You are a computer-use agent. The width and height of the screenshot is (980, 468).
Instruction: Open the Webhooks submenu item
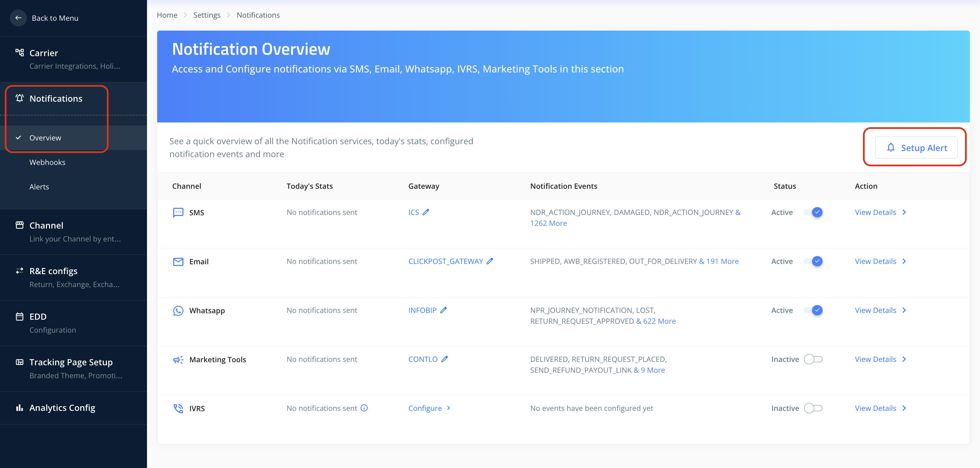click(x=47, y=162)
